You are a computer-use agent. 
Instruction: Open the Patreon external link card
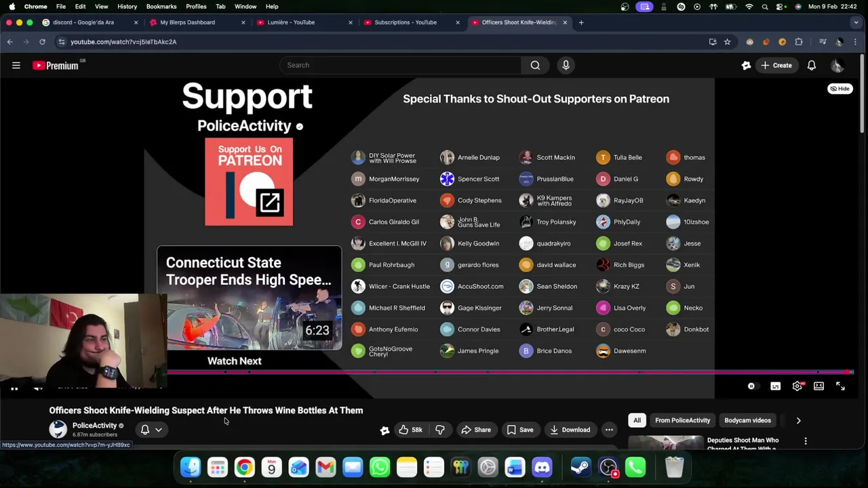click(x=249, y=182)
